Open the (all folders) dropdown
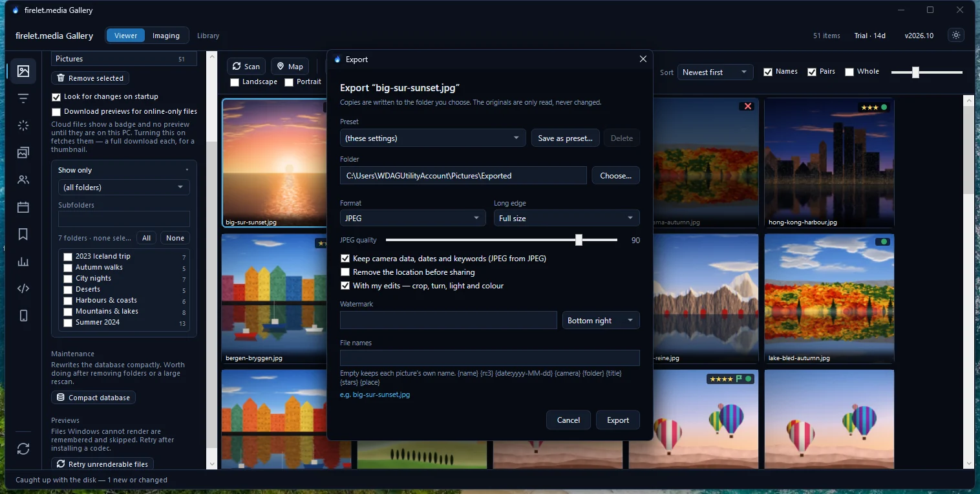Screen dimensions: 980x494 click(x=124, y=188)
